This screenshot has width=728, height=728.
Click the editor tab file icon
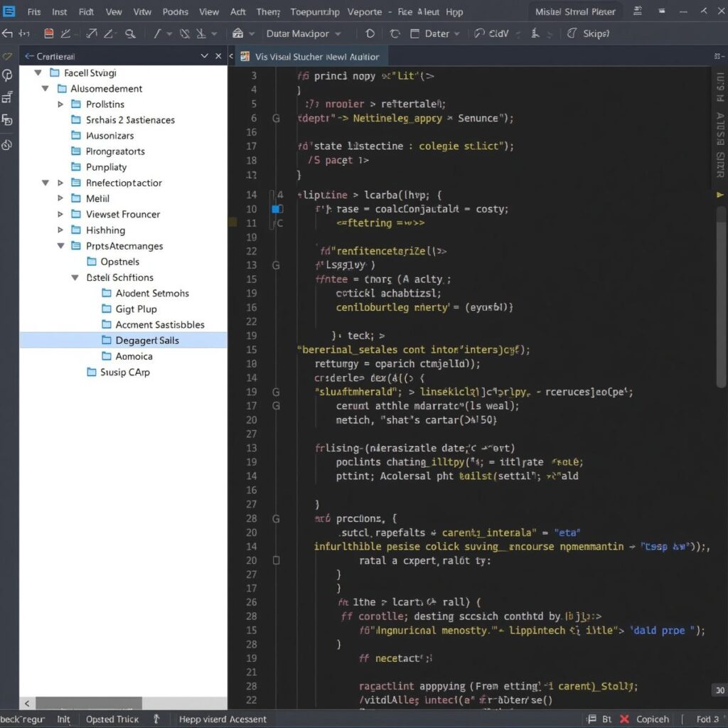[x=245, y=57]
